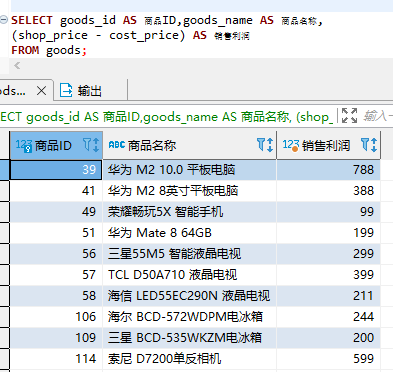Select cell 华为 M2 8英寸平板电脑
Screen dimensions: 393x372
pos(189,191)
